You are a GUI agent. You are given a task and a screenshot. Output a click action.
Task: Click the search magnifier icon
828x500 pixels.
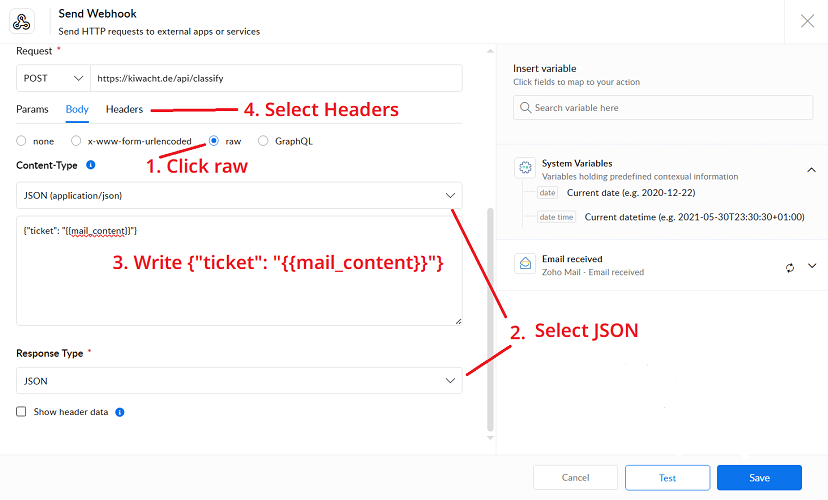pyautogui.click(x=525, y=108)
